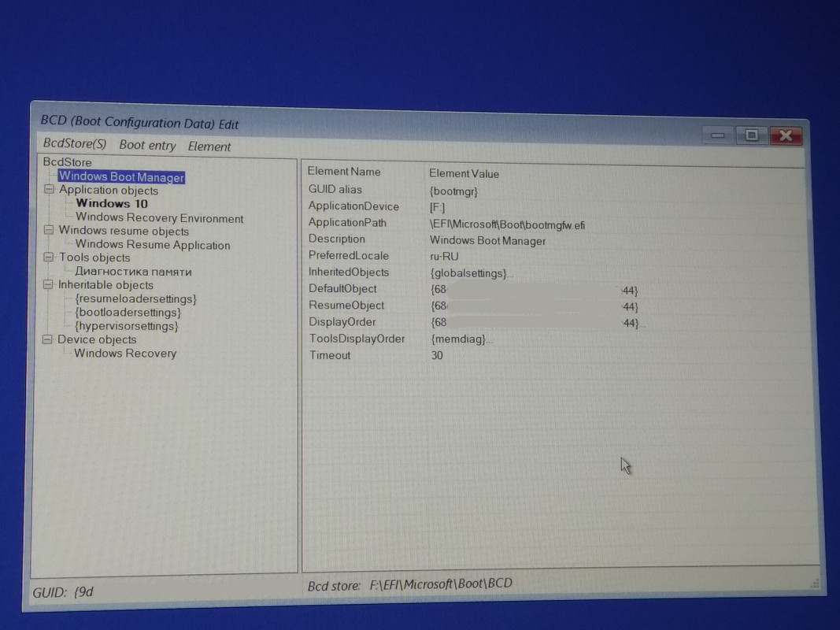Select {hypervisorsettings} in tree
This screenshot has width=840, height=630.
[127, 326]
